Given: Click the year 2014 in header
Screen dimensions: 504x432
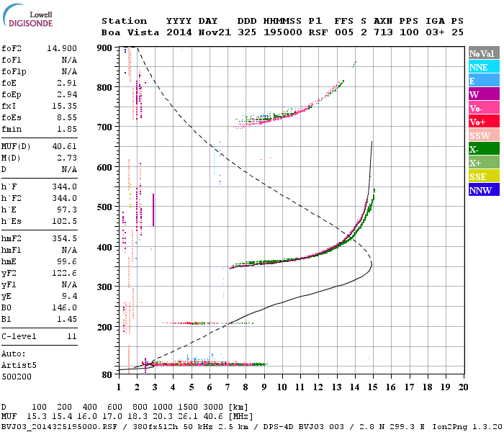Looking at the screenshot, I should tap(179, 32).
